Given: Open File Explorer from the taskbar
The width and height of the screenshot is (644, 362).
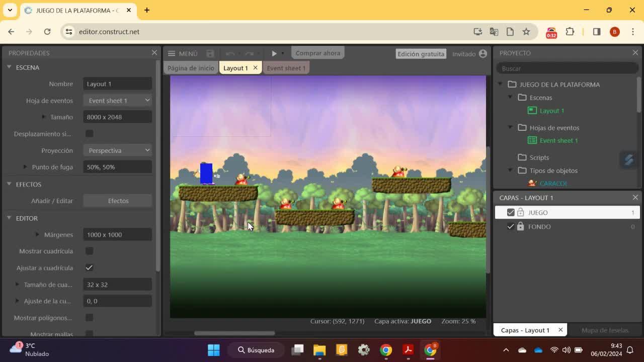Looking at the screenshot, I should click(319, 350).
